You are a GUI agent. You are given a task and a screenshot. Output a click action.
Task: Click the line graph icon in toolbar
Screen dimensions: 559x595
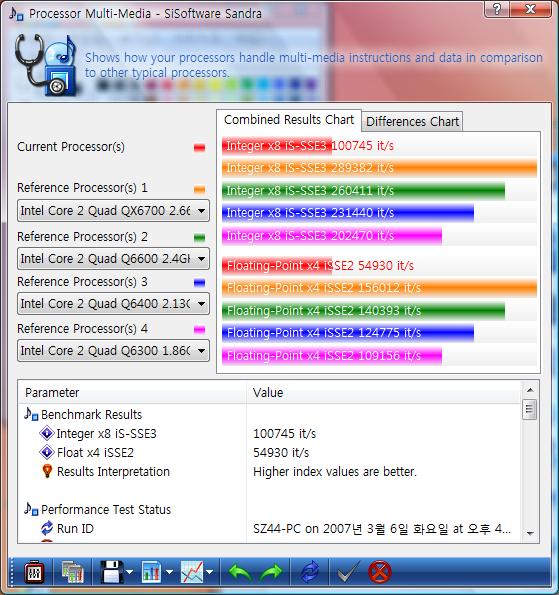(x=192, y=572)
